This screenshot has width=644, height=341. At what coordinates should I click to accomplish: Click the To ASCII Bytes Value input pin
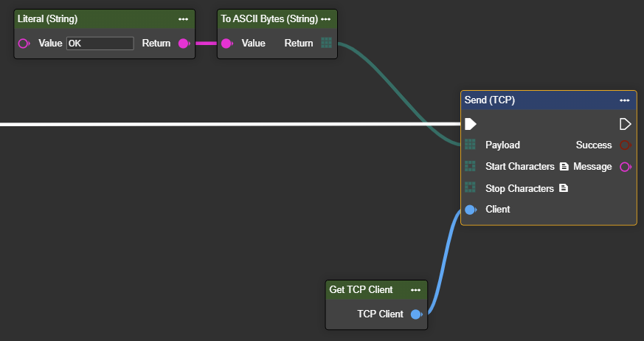227,44
